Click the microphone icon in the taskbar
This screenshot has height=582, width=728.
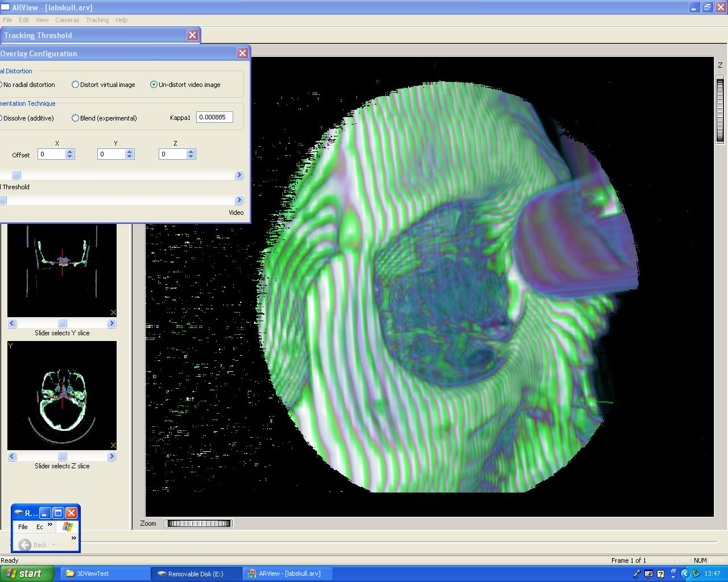tap(637, 574)
